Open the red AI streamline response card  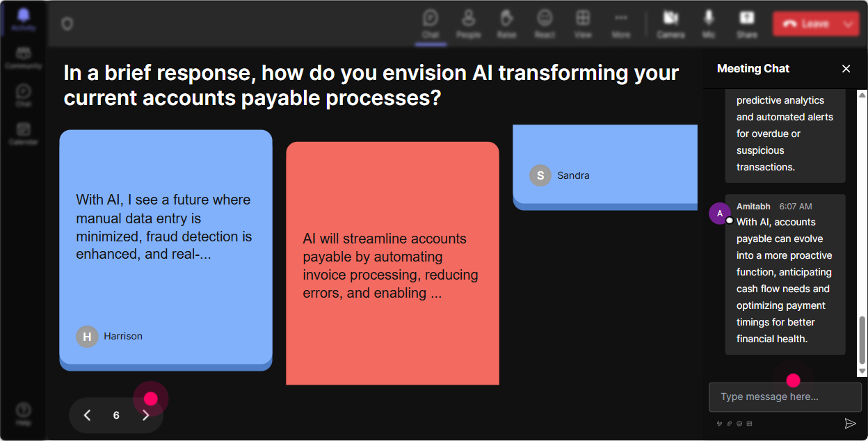392,263
